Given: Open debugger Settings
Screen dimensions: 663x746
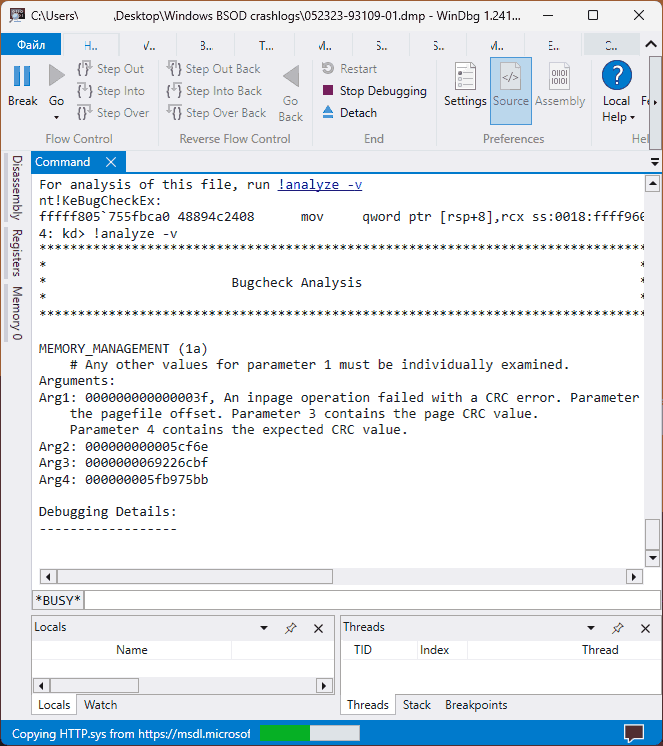Looking at the screenshot, I should 465,85.
